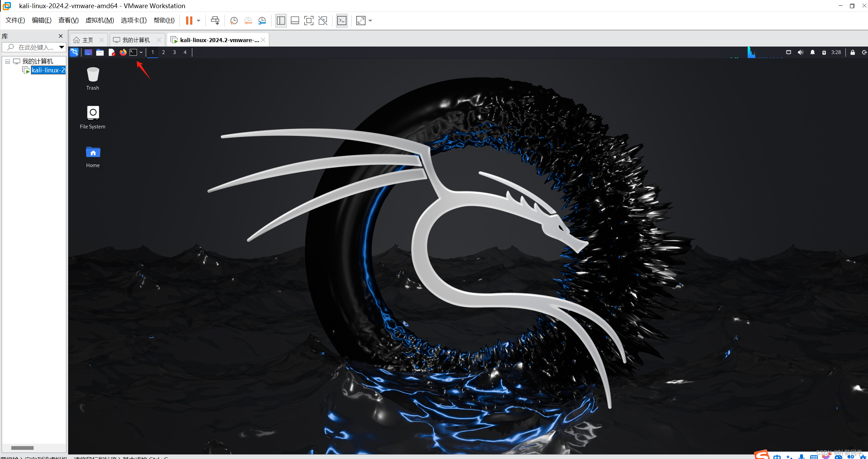This screenshot has width=868, height=459.
Task: Switch to workspace 1
Action: (153, 52)
